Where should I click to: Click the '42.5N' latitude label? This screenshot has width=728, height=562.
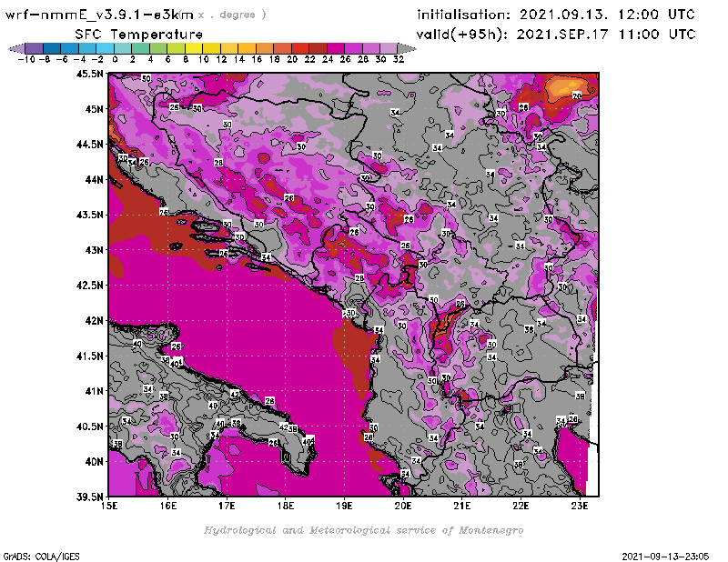[89, 286]
